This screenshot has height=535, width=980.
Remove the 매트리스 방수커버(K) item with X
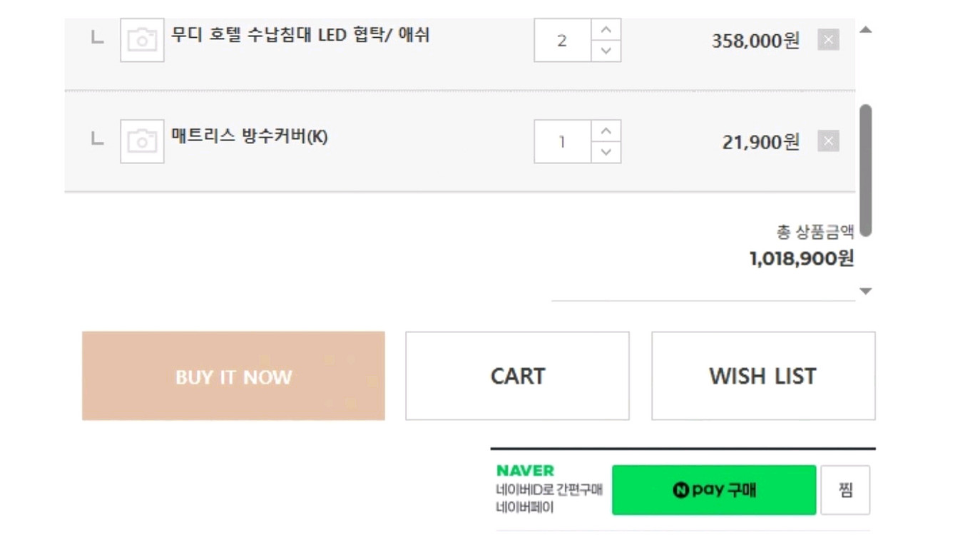click(828, 141)
